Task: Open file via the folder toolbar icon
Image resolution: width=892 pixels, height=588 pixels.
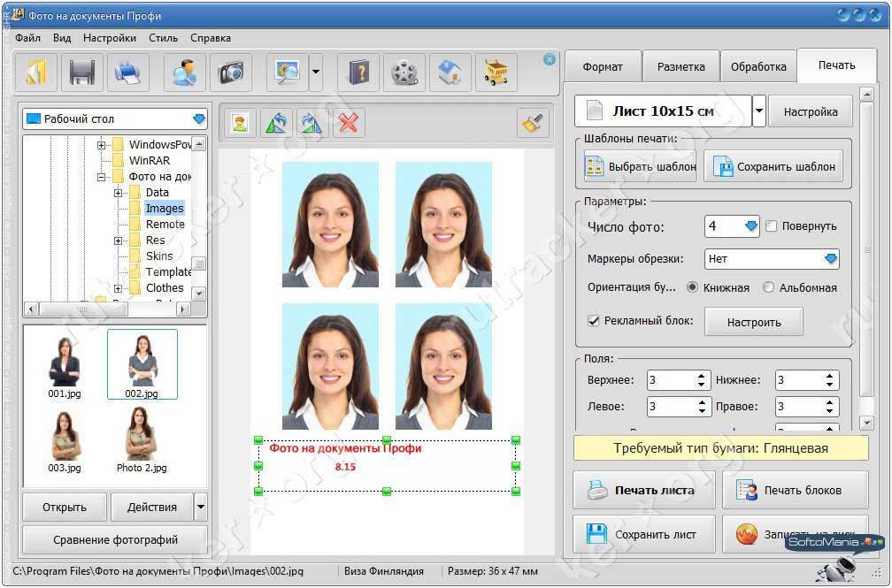Action: pos(35,73)
